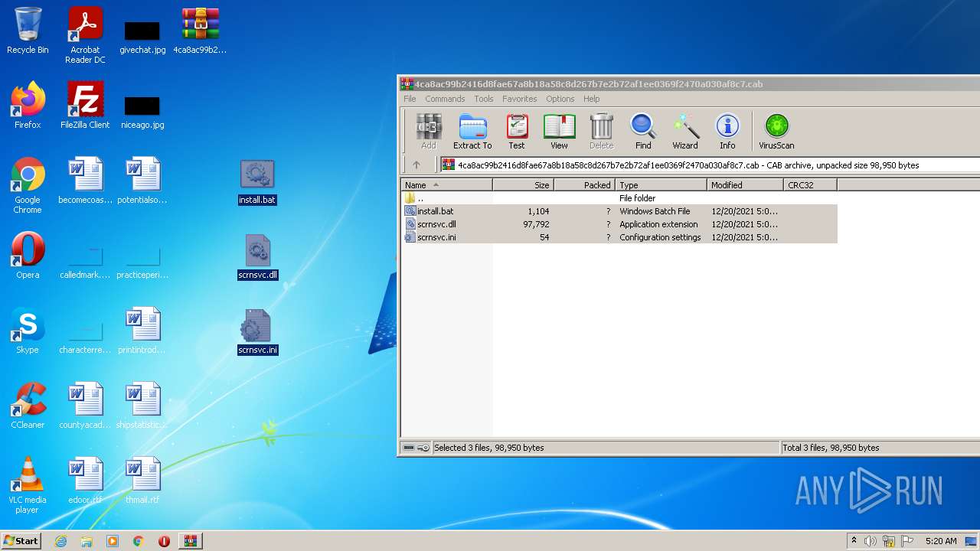The image size is (980, 551).
Task: Open the Favorites menu
Action: [520, 99]
